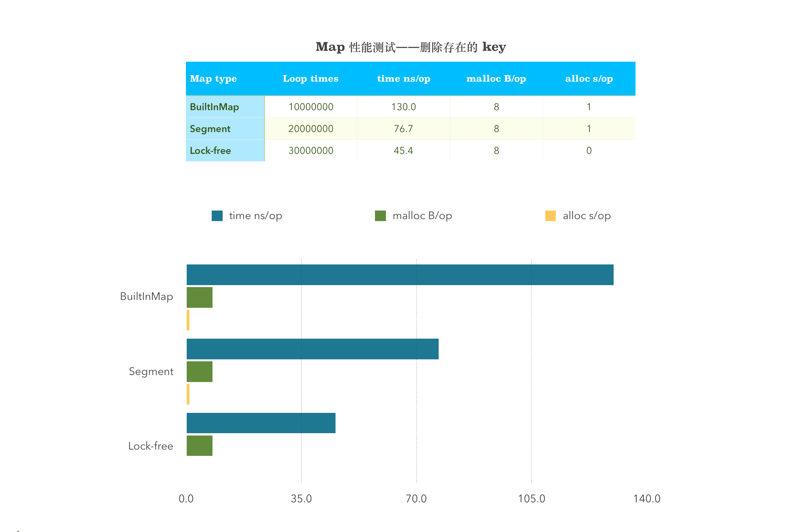
Task: Click the 'BuiltInMap' chart axis label
Action: click(146, 296)
